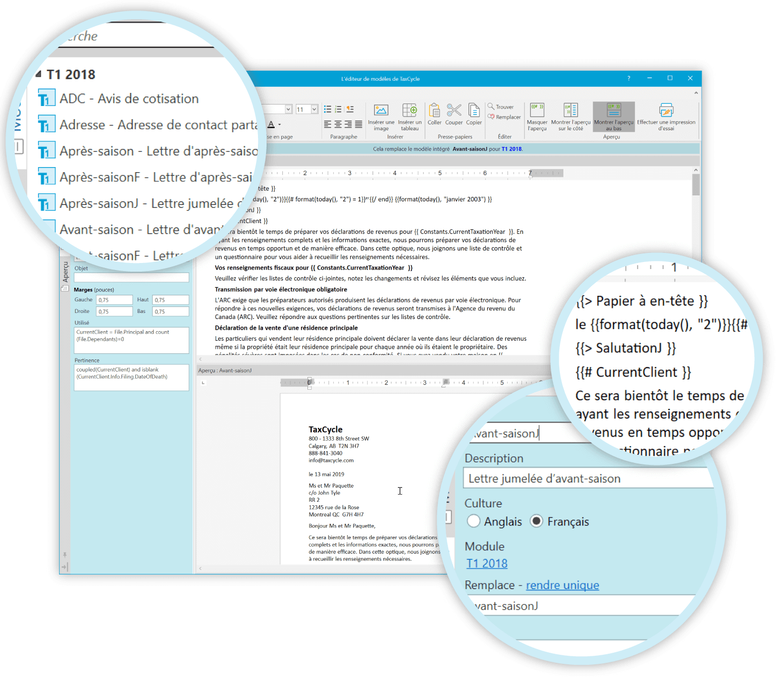The height and width of the screenshot is (683, 784).
Task: Select Après-saison - Lettre d'après-saison template
Action: click(159, 151)
